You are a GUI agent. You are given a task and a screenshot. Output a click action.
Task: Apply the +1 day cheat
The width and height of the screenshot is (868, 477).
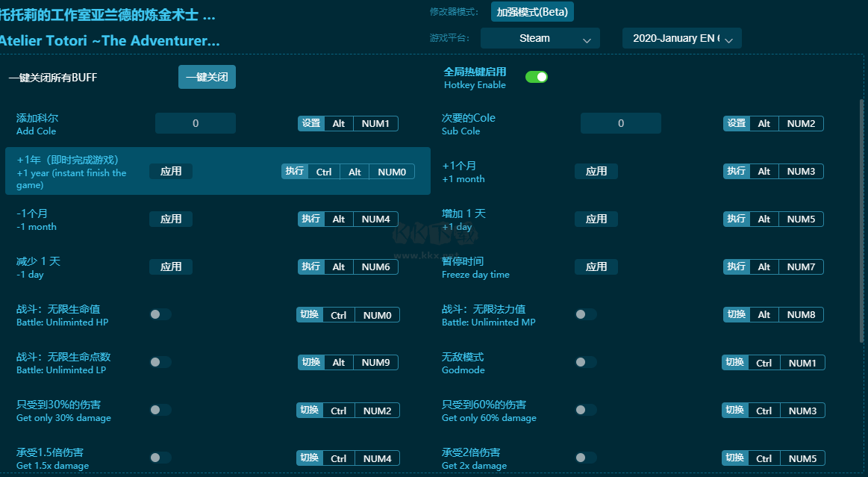596,219
